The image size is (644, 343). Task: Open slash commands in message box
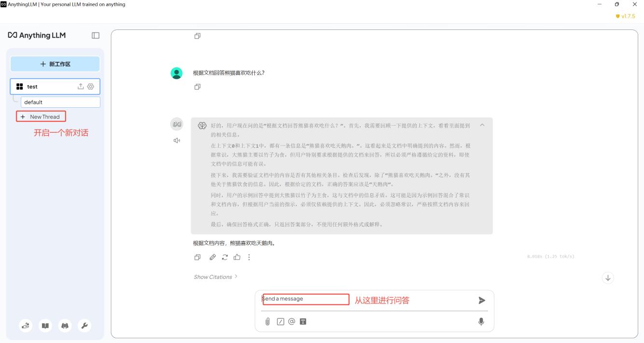pos(280,321)
